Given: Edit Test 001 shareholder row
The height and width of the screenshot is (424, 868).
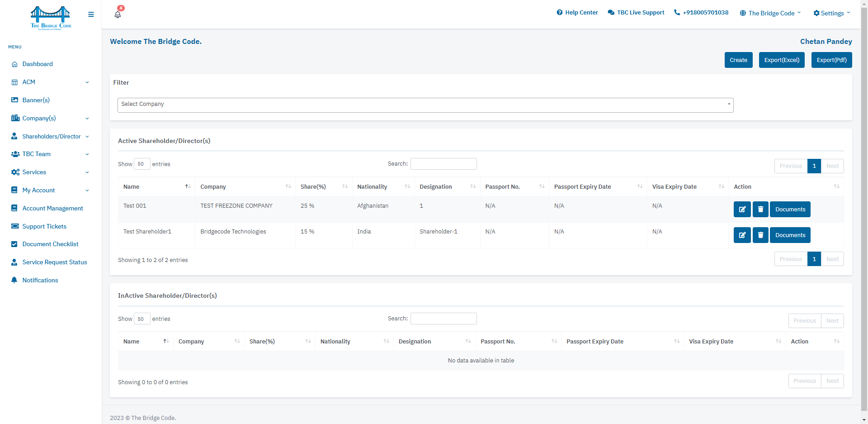Looking at the screenshot, I should [742, 209].
